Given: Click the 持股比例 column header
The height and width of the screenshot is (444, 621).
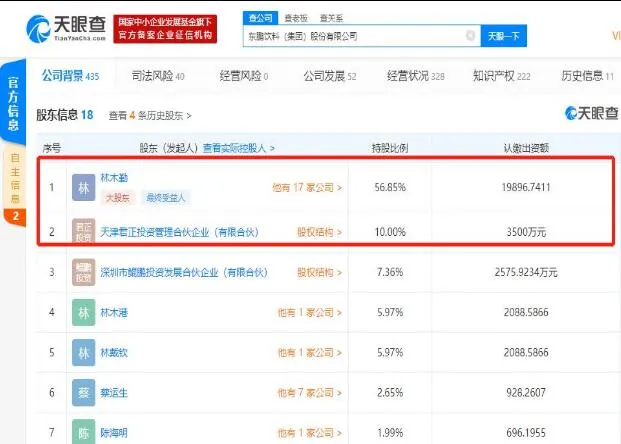Looking at the screenshot, I should [390, 148].
